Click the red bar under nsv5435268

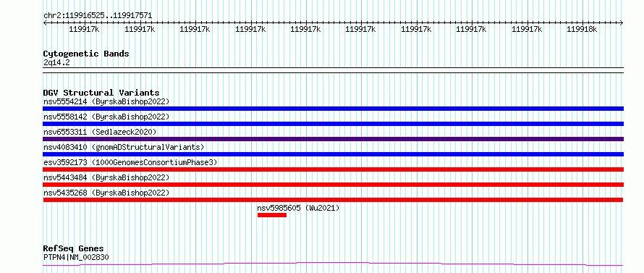point(333,200)
